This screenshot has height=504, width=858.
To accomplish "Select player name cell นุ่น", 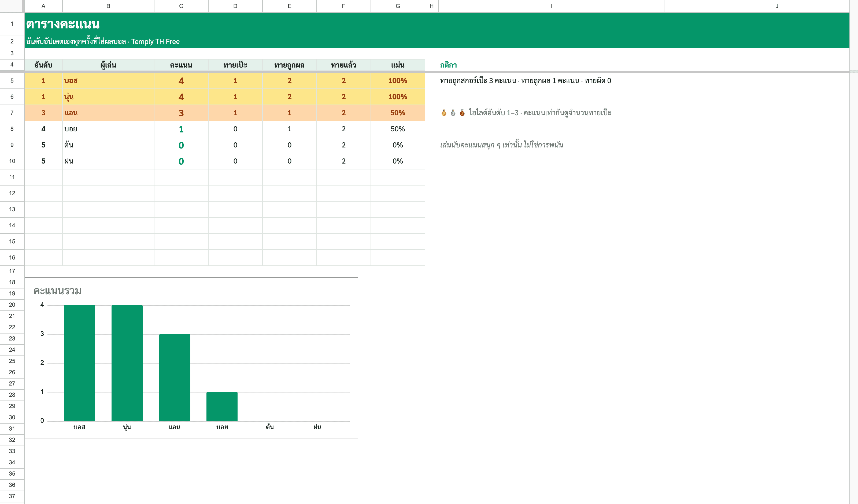I will point(108,97).
